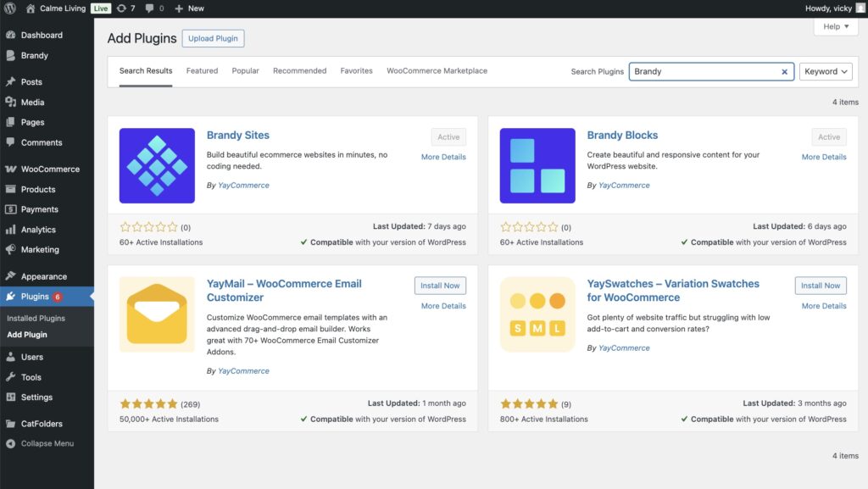Image resolution: width=868 pixels, height=489 pixels.
Task: Click the Analytics bar chart icon
Action: 10,230
